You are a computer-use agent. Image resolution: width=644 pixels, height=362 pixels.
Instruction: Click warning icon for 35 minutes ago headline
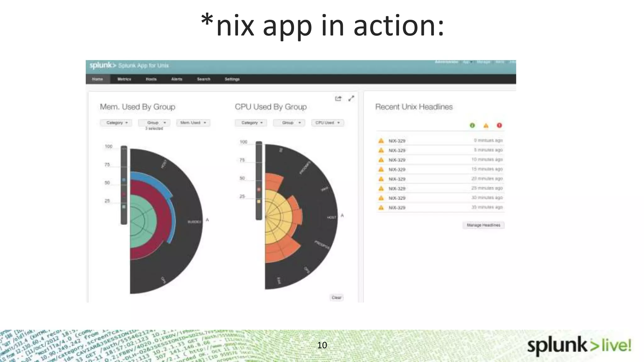(x=381, y=207)
